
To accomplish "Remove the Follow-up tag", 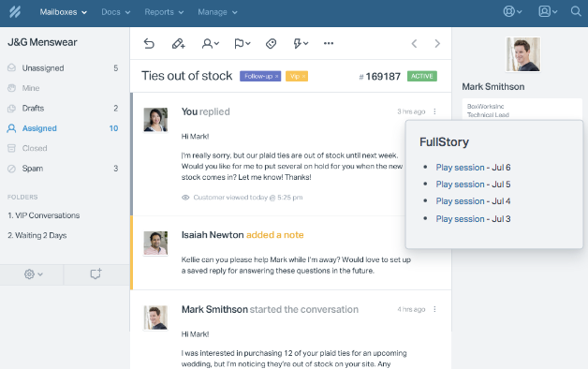I will pos(277,77).
